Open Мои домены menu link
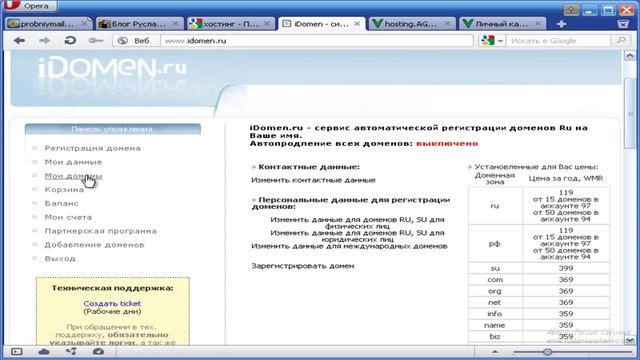Image resolution: width=640 pixels, height=360 pixels. pyautogui.click(x=73, y=176)
